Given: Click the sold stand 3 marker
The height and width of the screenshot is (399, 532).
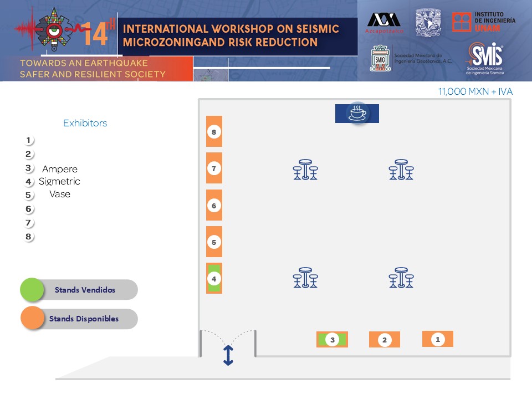Looking at the screenshot, I should (x=332, y=340).
